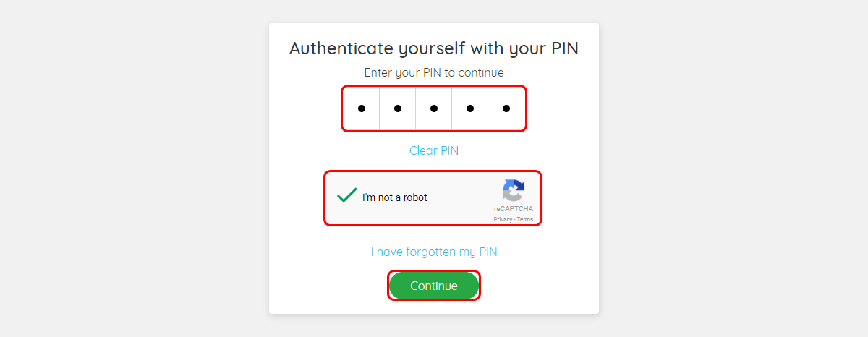
Task: Click the reCAPTCHA wordmark under the logo
Action: [514, 209]
